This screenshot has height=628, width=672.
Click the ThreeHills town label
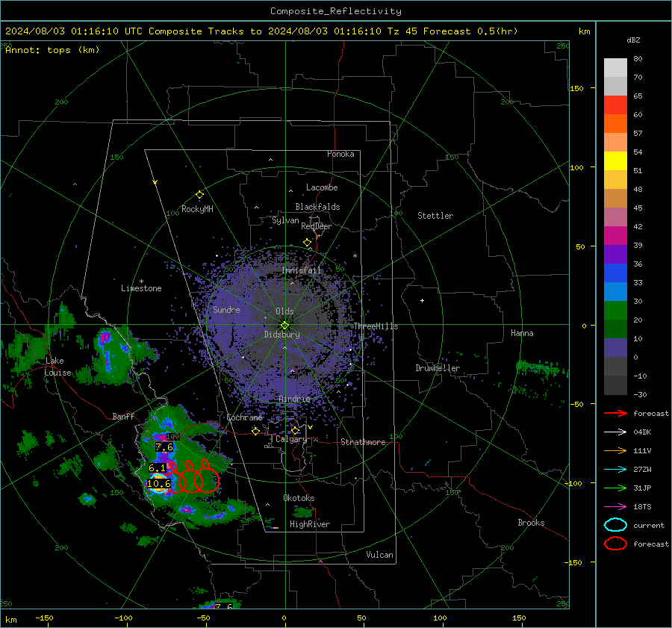point(376,326)
